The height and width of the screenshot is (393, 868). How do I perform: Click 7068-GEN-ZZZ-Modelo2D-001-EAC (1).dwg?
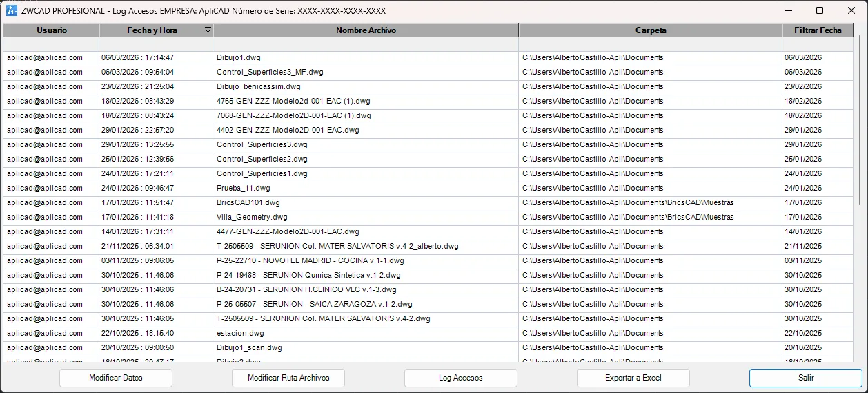(x=293, y=115)
